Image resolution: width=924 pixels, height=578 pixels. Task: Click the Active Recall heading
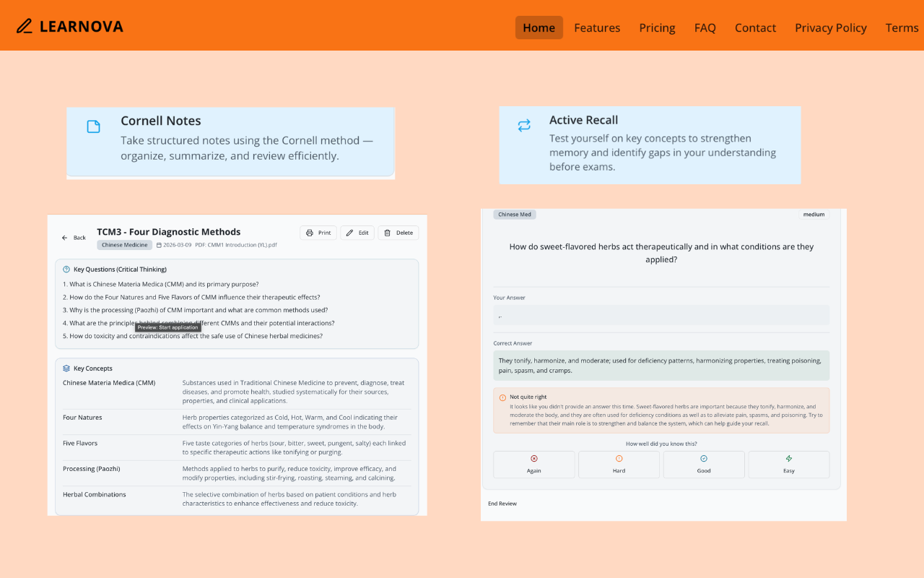(x=584, y=120)
